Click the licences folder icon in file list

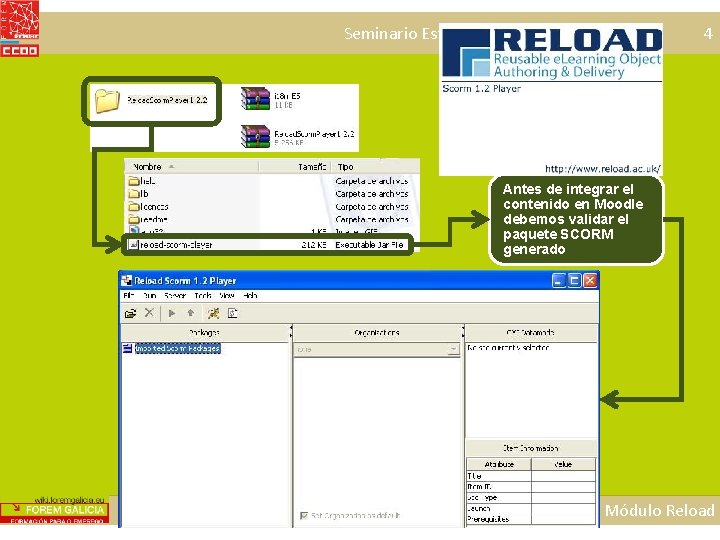[x=134, y=207]
